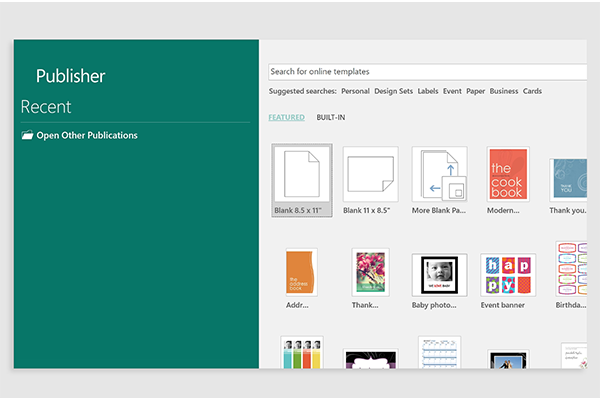Select the Event banner template

[508, 281]
